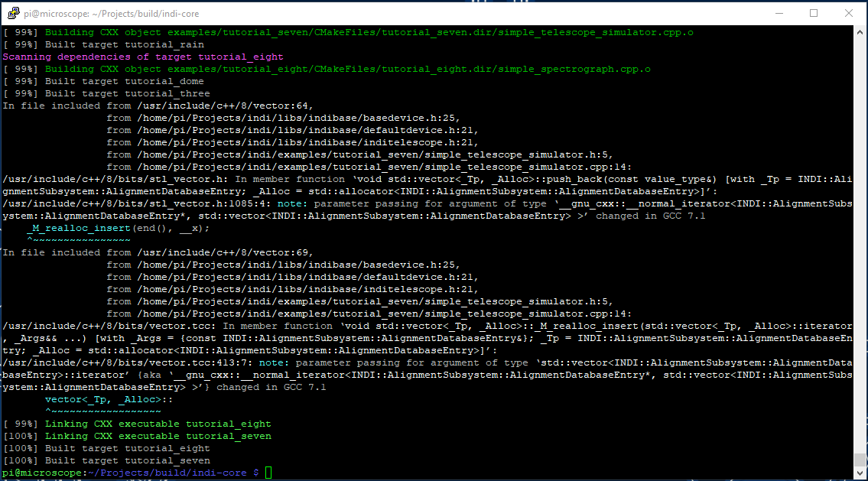Click the first 'defaultdevice.h:21,' include line
868x481 pixels.
[293, 129]
